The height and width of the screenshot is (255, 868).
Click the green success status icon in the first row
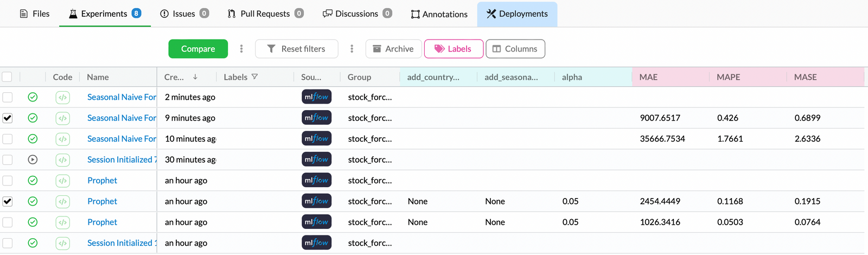[x=33, y=97]
